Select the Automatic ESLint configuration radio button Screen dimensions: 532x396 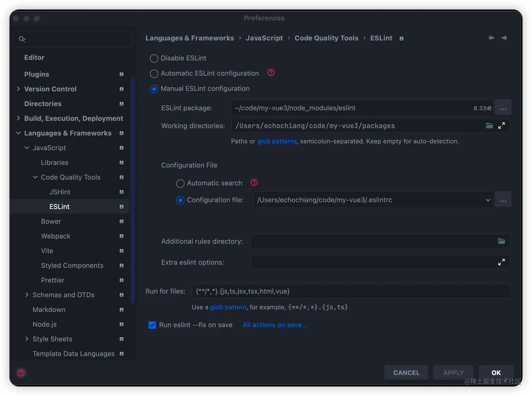click(x=154, y=74)
